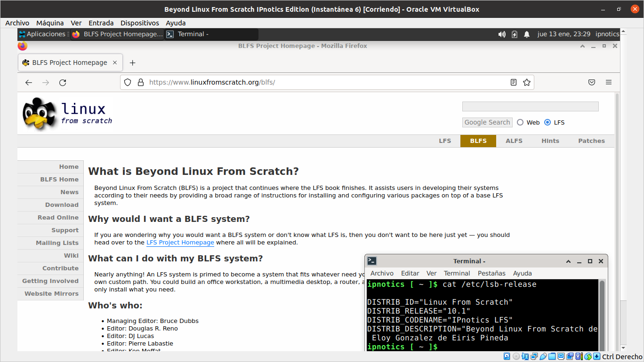Open the Terminal Ayuda menu
The width and height of the screenshot is (644, 362).
523,273
